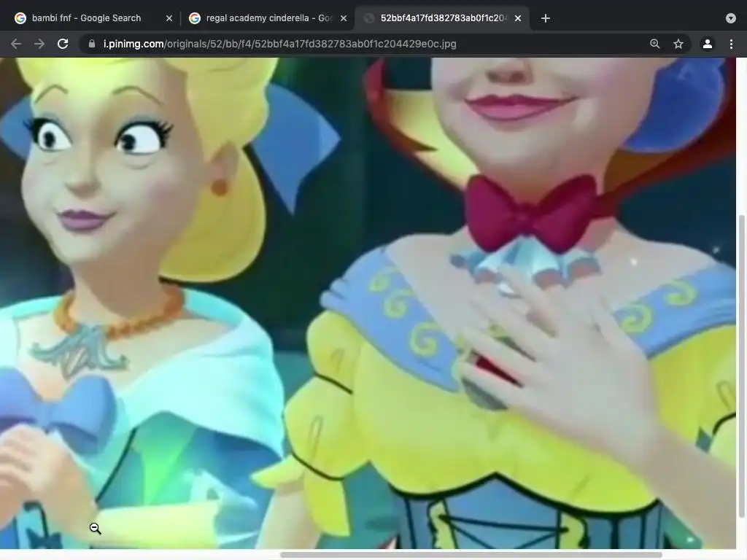Viewport: 747px width, 560px height.
Task: Close the bambi fnf tab
Action: tap(169, 18)
